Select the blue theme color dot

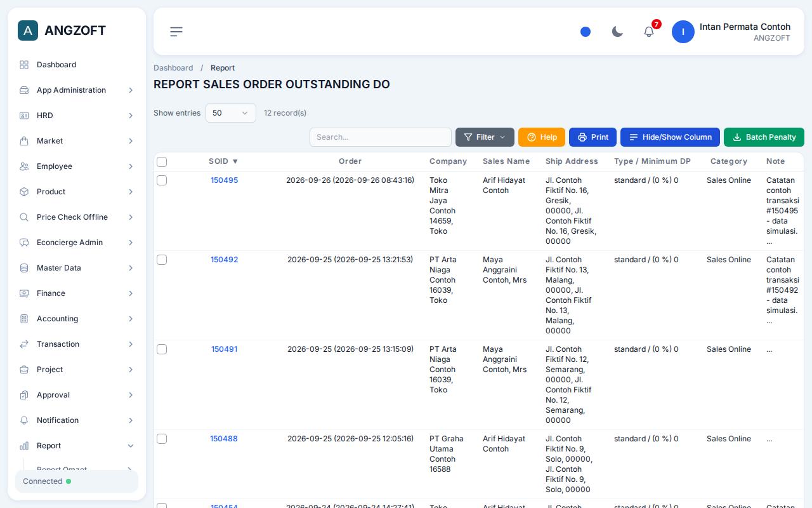[x=586, y=32]
